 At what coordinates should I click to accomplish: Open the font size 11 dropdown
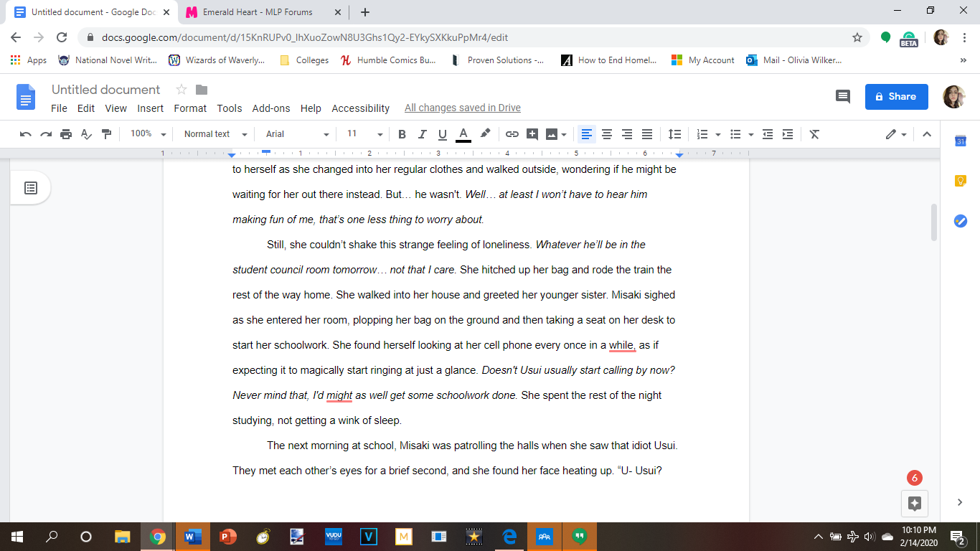(364, 134)
